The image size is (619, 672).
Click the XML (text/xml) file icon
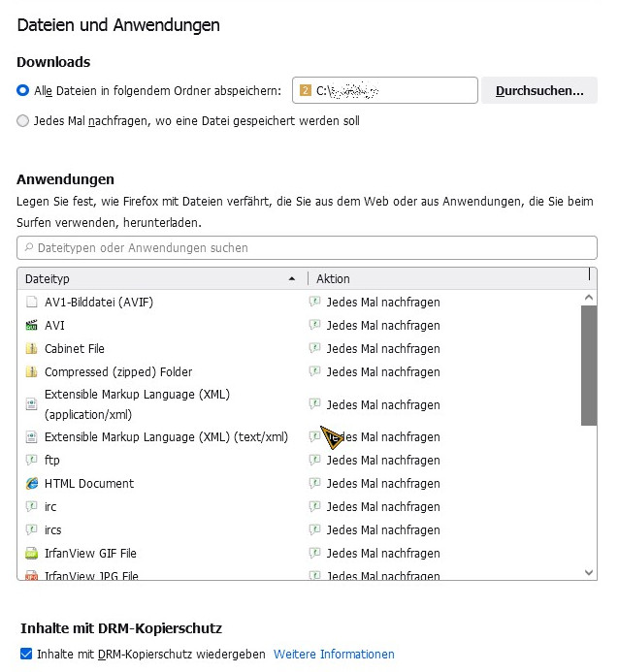click(31, 437)
